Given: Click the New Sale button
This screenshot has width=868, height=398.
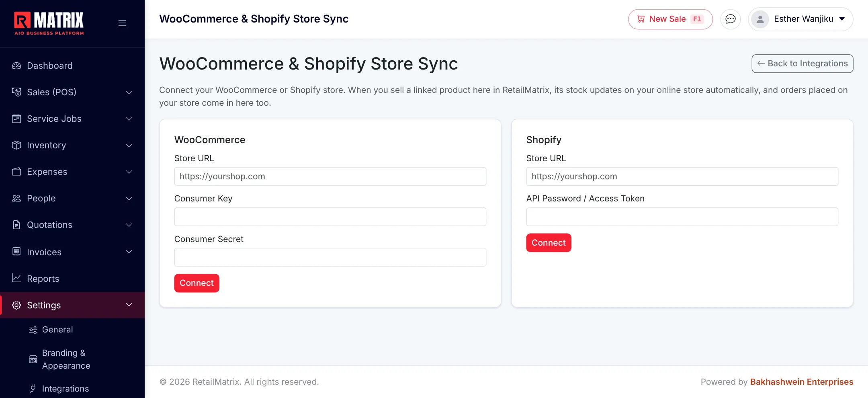Looking at the screenshot, I should click(x=670, y=19).
